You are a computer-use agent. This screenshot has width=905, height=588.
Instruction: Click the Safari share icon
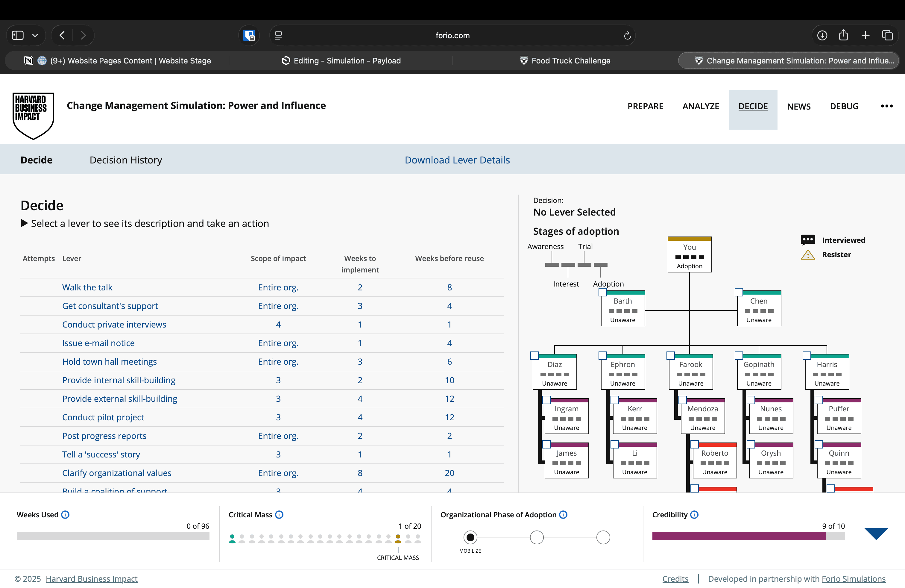(x=843, y=35)
